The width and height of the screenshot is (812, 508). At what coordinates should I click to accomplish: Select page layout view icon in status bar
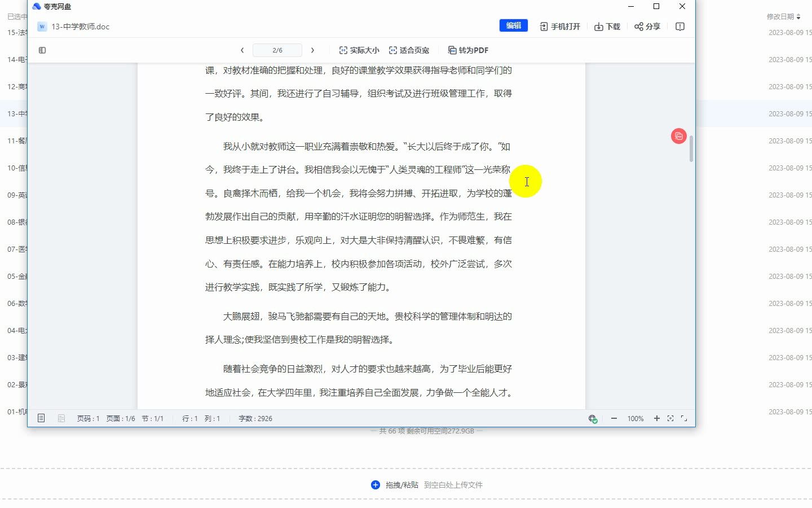coord(41,418)
